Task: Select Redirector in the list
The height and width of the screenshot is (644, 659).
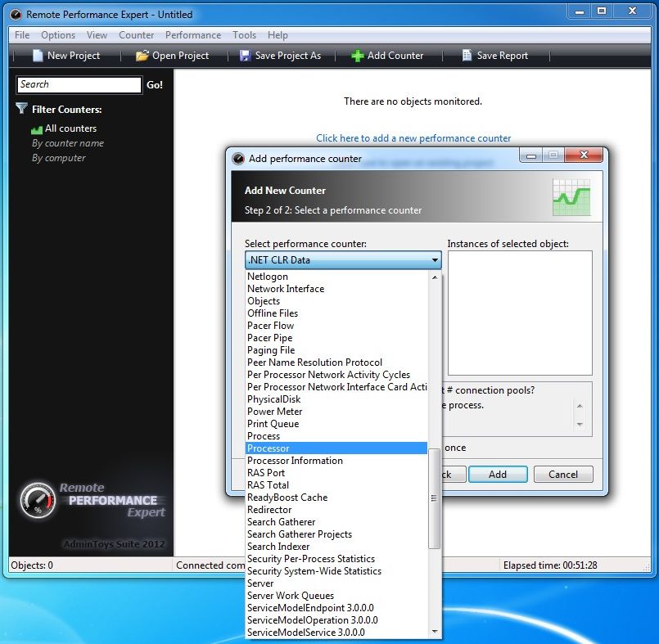Action: 336,510
